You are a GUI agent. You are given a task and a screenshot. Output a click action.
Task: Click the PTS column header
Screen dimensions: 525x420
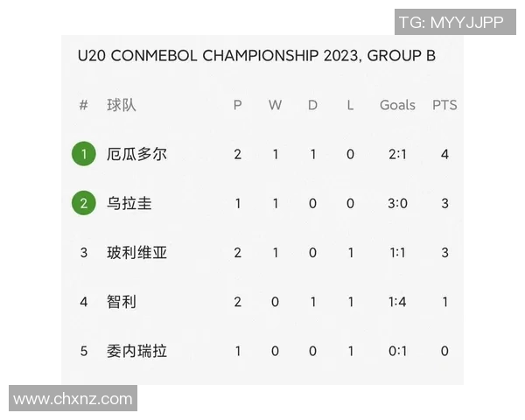coord(444,105)
